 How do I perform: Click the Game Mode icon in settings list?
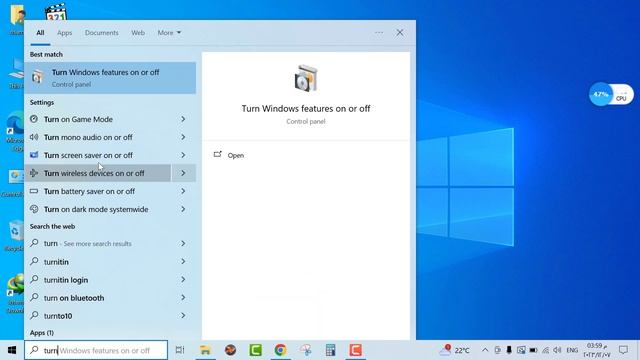point(34,119)
